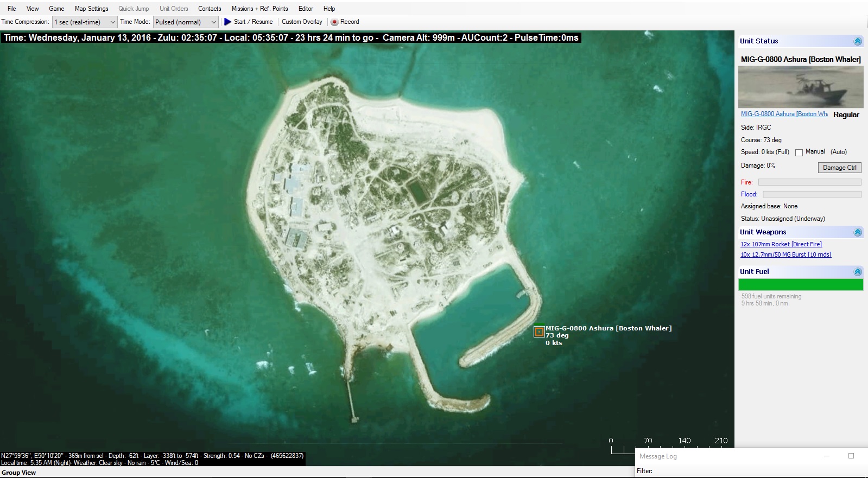
Task: Click the green Unit Fuel bar
Action: point(801,285)
